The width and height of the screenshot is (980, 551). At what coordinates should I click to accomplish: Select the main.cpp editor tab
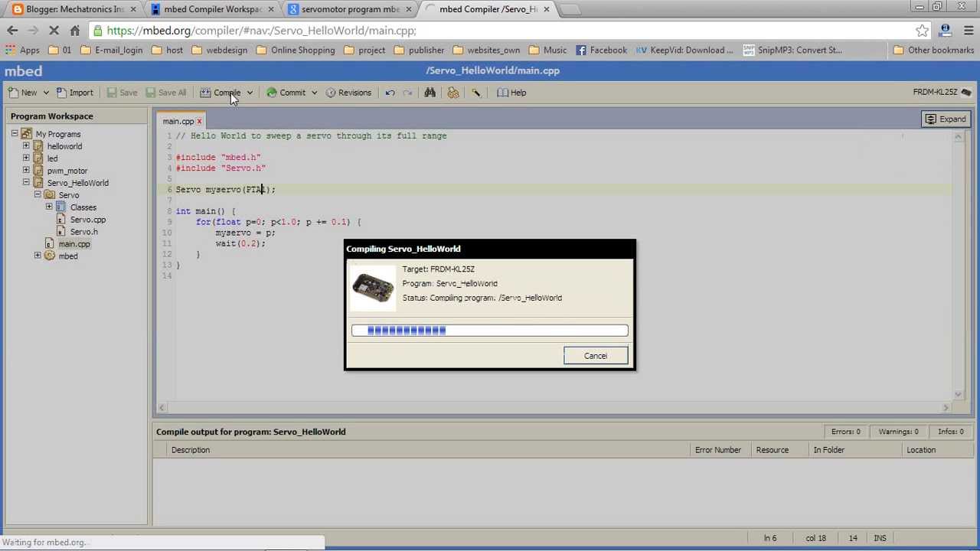click(x=178, y=121)
